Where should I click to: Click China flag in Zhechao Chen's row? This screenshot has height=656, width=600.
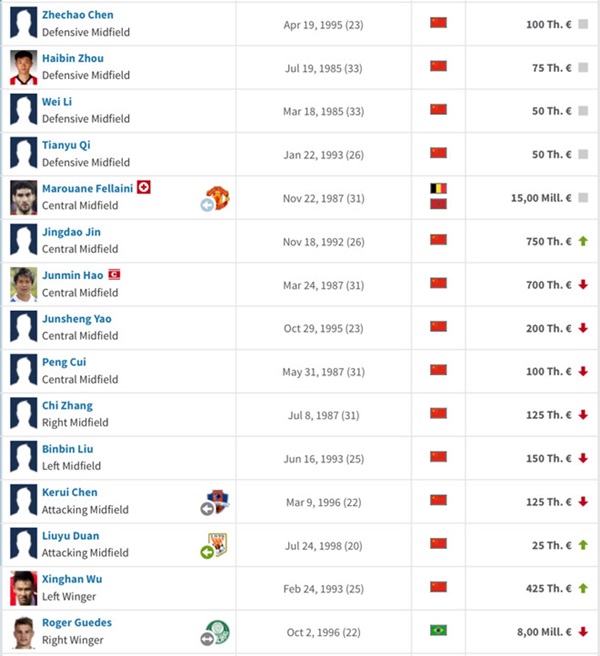click(438, 22)
